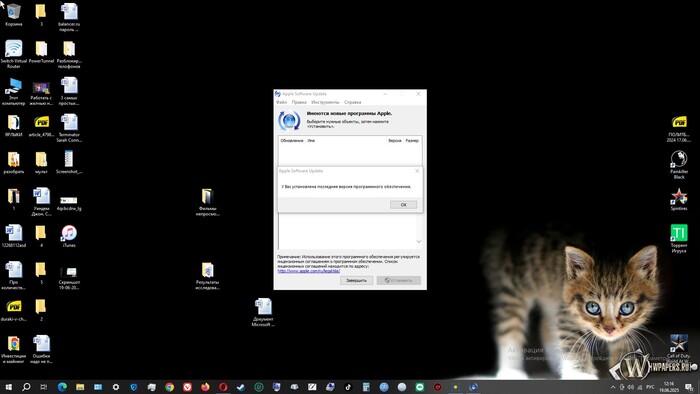Launch Microsoft Edge from the taskbar
Screen dimensions: 700x394
tap(62, 387)
